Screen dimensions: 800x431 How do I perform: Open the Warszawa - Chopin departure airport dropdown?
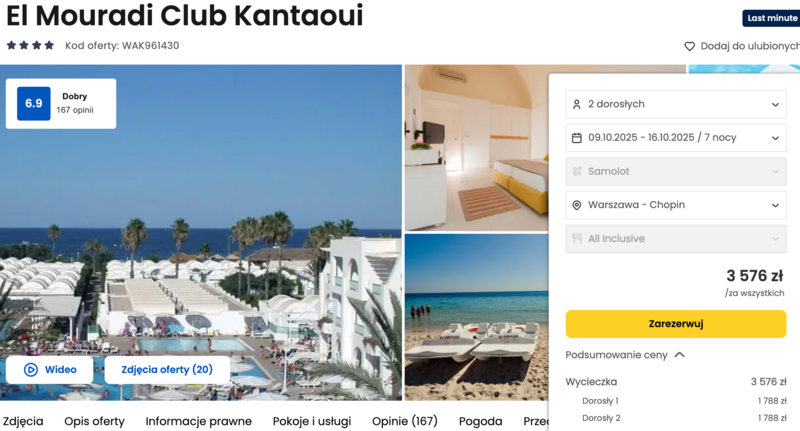(676, 205)
